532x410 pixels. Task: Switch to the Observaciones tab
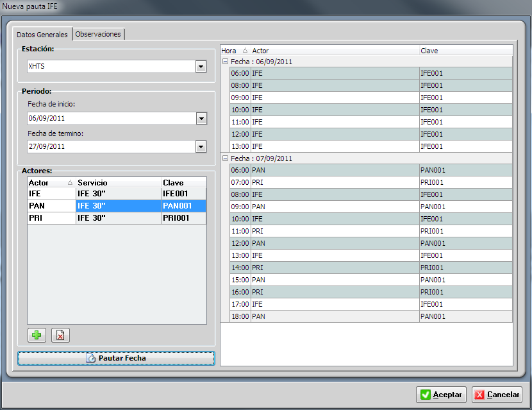point(98,35)
